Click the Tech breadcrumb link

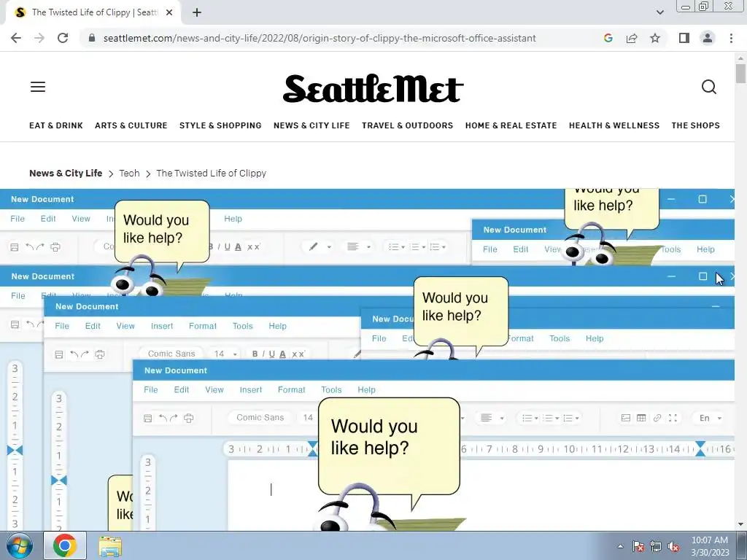click(129, 173)
